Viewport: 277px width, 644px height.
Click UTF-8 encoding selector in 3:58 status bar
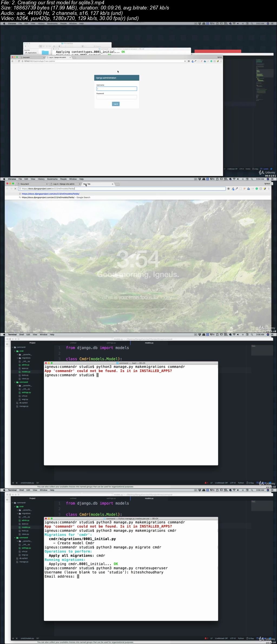(233, 638)
